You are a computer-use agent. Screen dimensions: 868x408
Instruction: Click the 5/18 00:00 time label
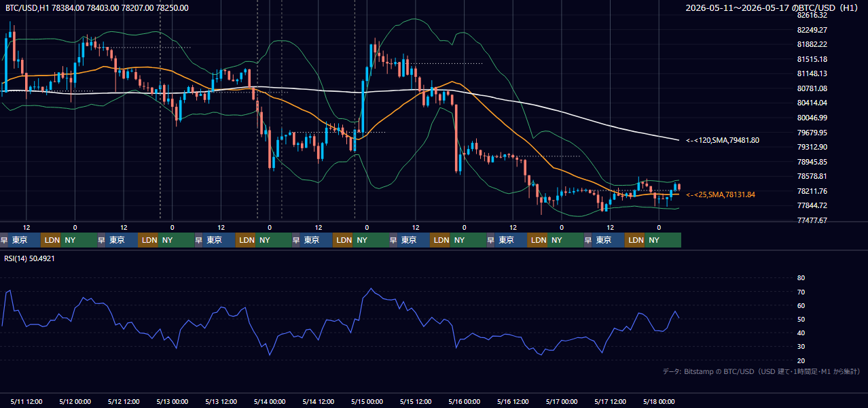point(659,402)
